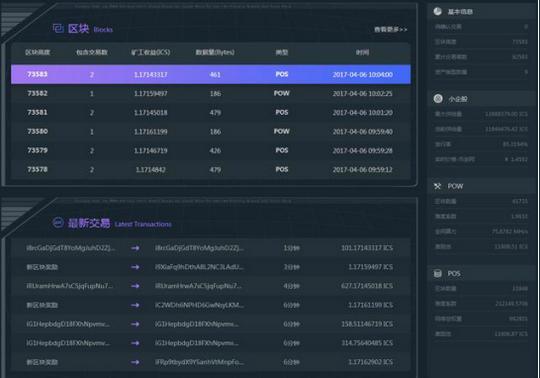Viewport: 540px width, 378px height.
Task: Click amount 1.17162902 ICS
Action: point(370,362)
